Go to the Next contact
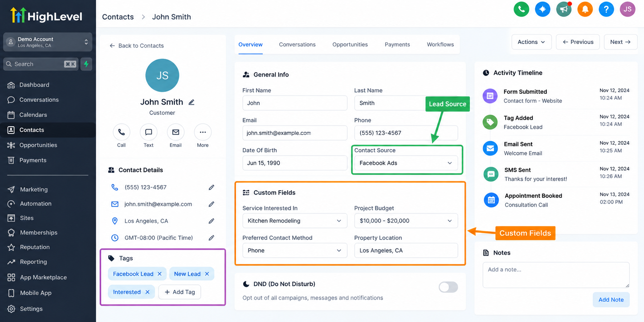The image size is (644, 322). point(620,42)
